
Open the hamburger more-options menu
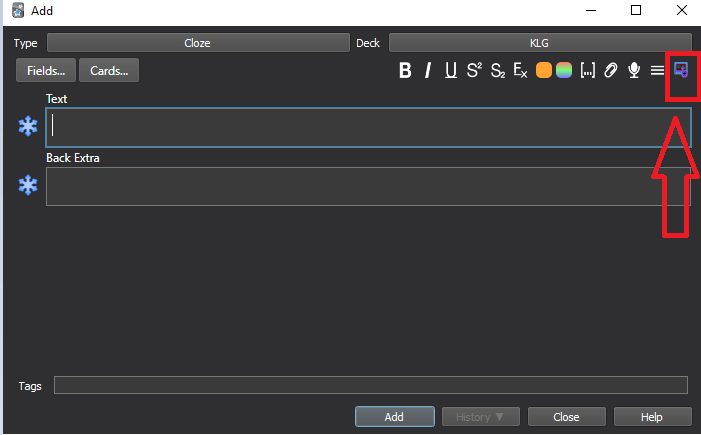click(657, 70)
